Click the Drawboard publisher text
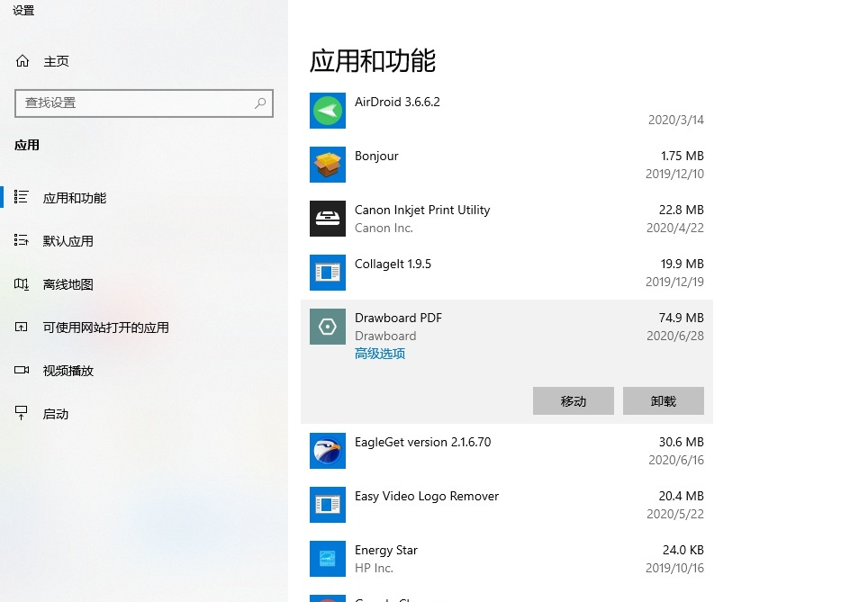This screenshot has height=602, width=868. [385, 336]
